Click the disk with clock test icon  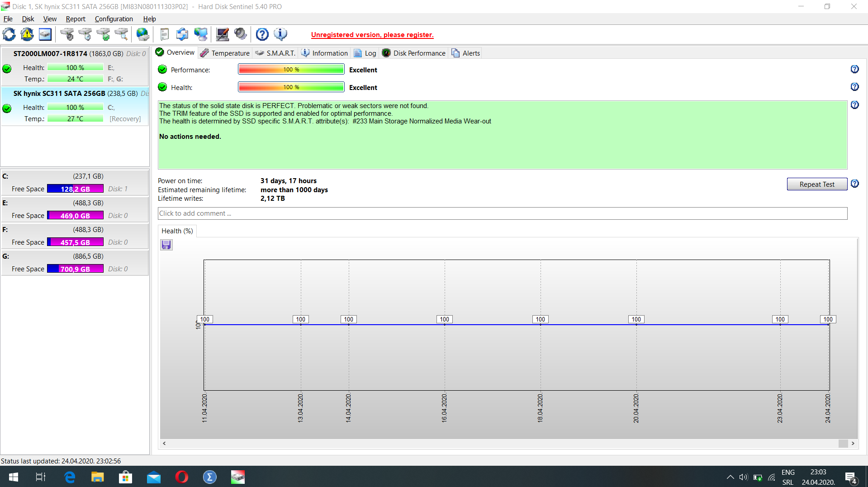point(85,34)
